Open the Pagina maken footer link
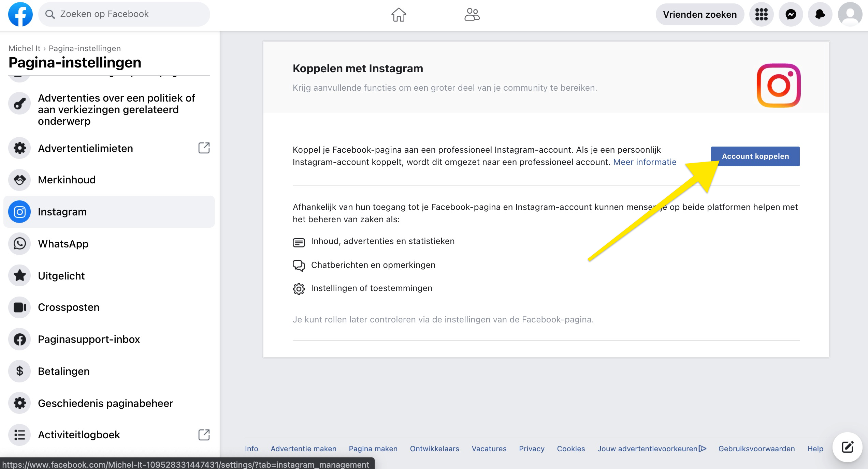Screen dimensions: 868x469 [373, 449]
